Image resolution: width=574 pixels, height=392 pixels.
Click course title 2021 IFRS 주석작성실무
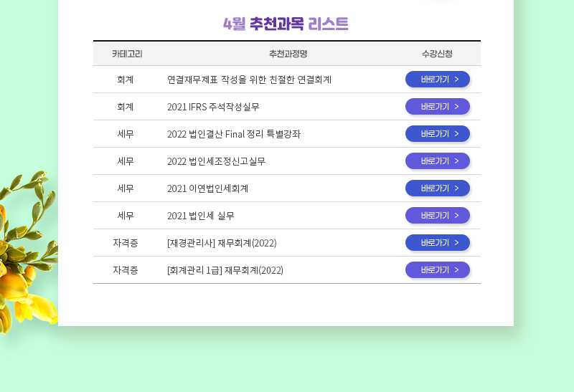tap(213, 107)
